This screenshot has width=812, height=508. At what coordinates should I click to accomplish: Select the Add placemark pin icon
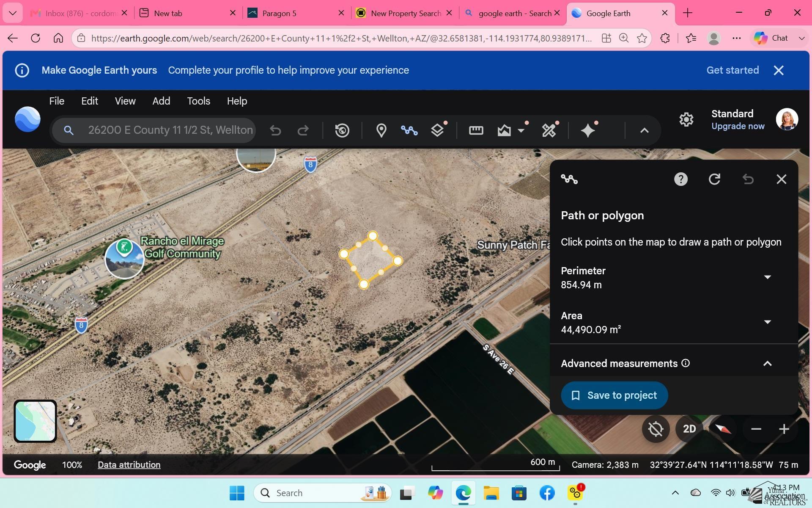click(x=381, y=130)
